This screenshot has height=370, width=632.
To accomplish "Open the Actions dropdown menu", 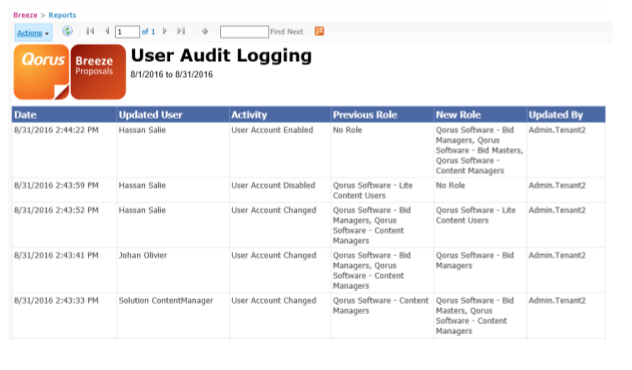I will tap(33, 33).
